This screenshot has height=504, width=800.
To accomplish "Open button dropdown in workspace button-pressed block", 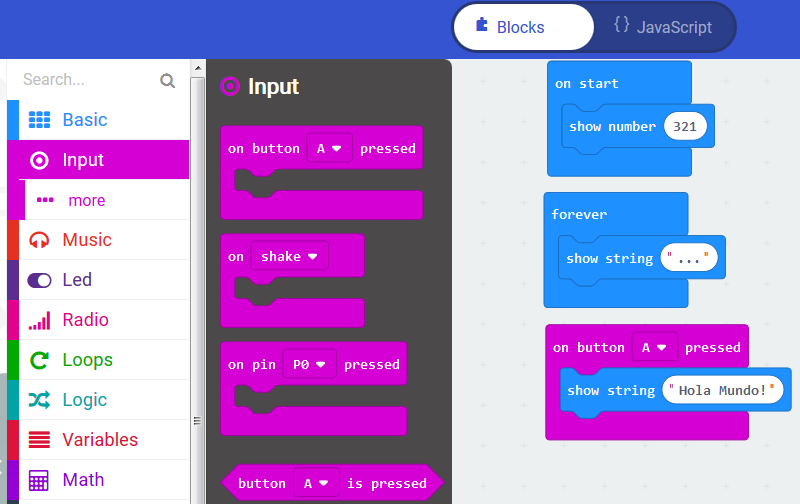I will [654, 348].
